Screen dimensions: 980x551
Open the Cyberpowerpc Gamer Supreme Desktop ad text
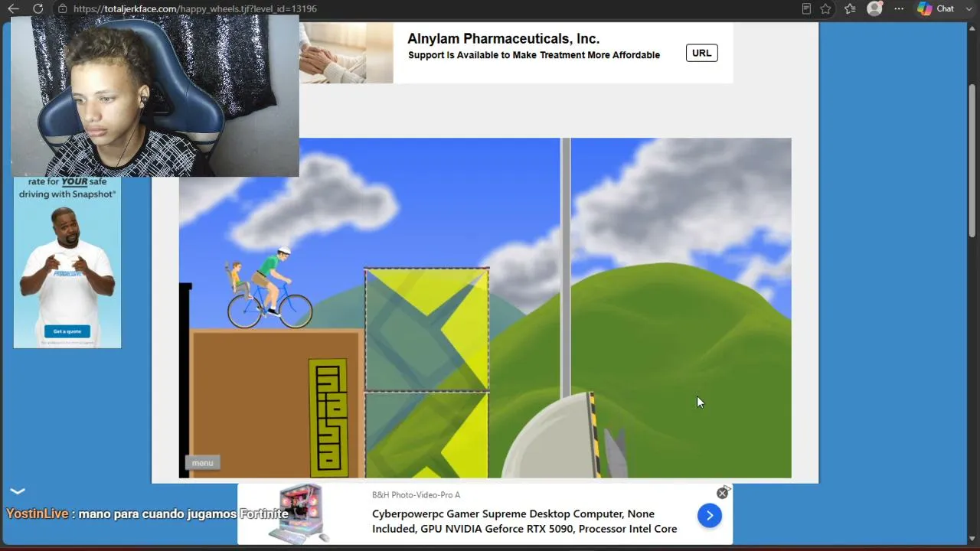tap(524, 521)
